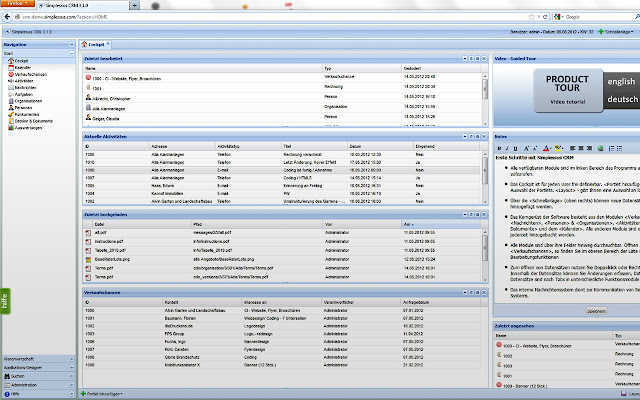Collapse the Navigation panel
640x400 pixels.
point(72,46)
